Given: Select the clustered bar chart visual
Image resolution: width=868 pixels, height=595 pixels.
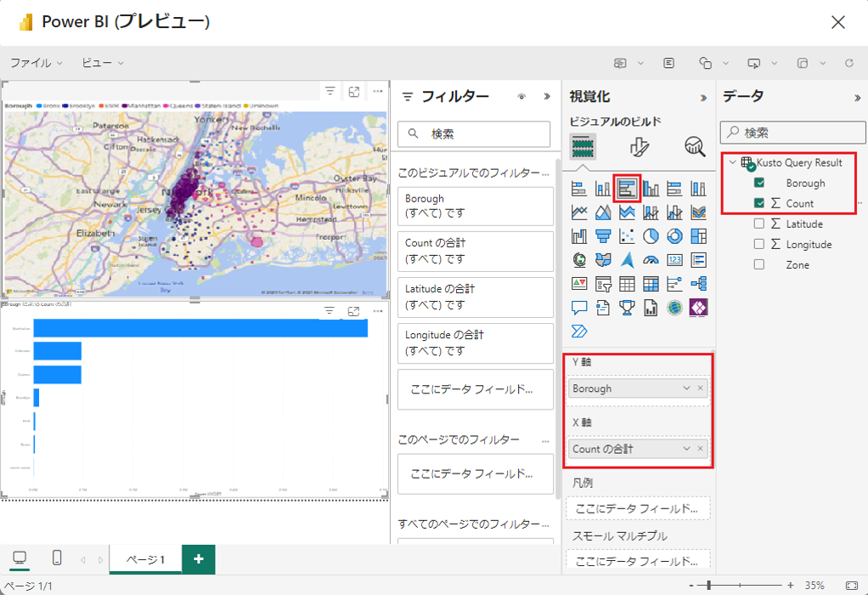Looking at the screenshot, I should [627, 189].
